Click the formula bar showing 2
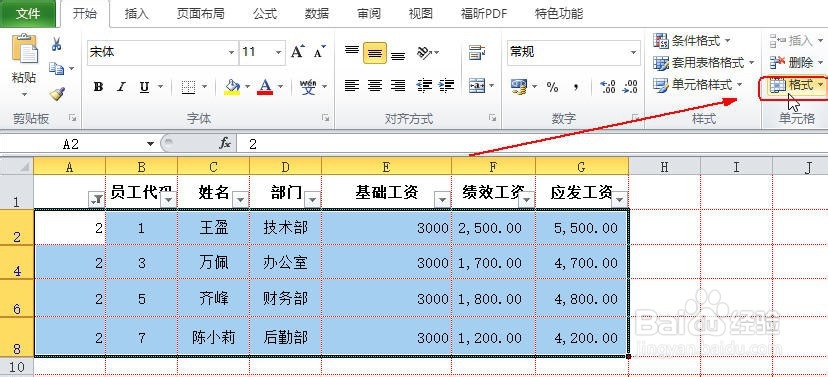 [532, 144]
